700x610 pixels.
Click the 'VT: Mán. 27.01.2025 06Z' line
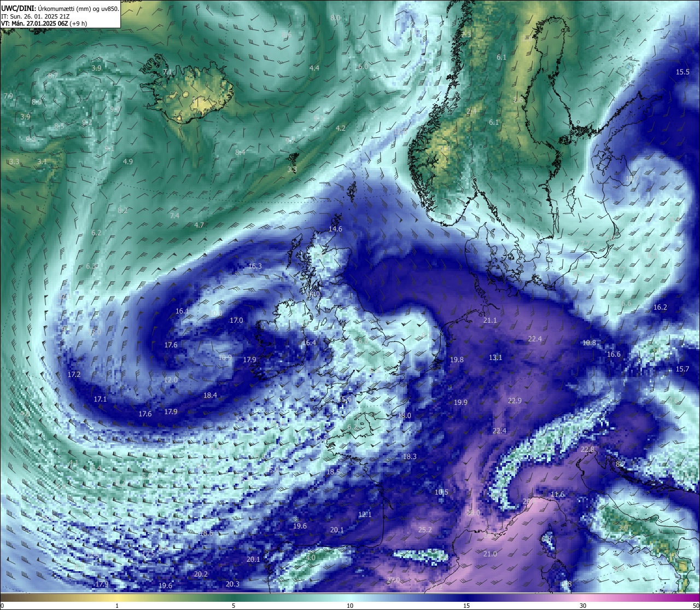tap(44, 24)
